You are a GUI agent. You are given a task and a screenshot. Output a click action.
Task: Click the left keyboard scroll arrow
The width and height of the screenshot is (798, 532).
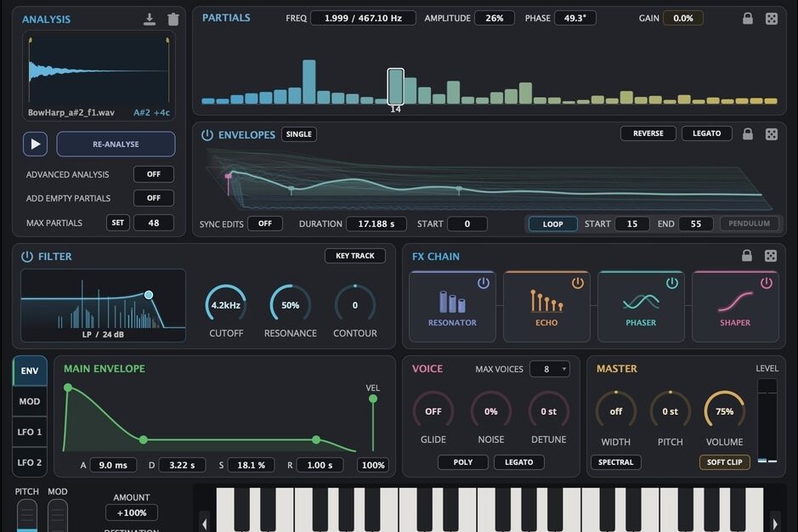click(204, 523)
